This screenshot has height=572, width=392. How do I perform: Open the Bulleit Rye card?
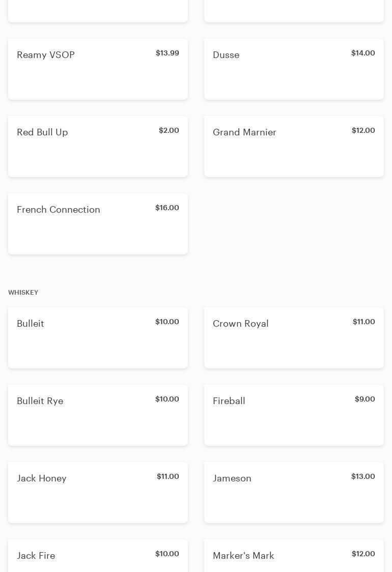tap(98, 415)
